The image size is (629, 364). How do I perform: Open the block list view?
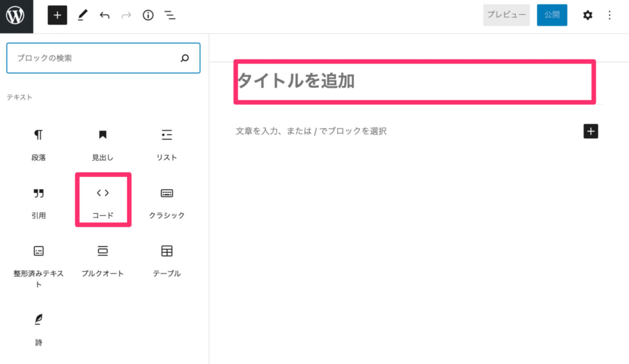coord(170,15)
